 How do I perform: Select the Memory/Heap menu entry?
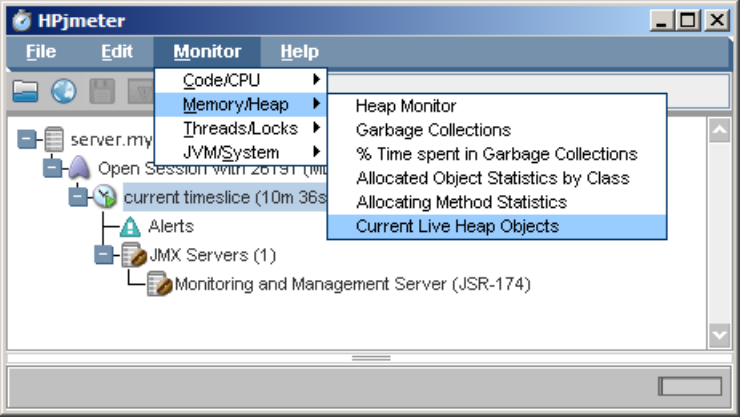pyautogui.click(x=240, y=104)
